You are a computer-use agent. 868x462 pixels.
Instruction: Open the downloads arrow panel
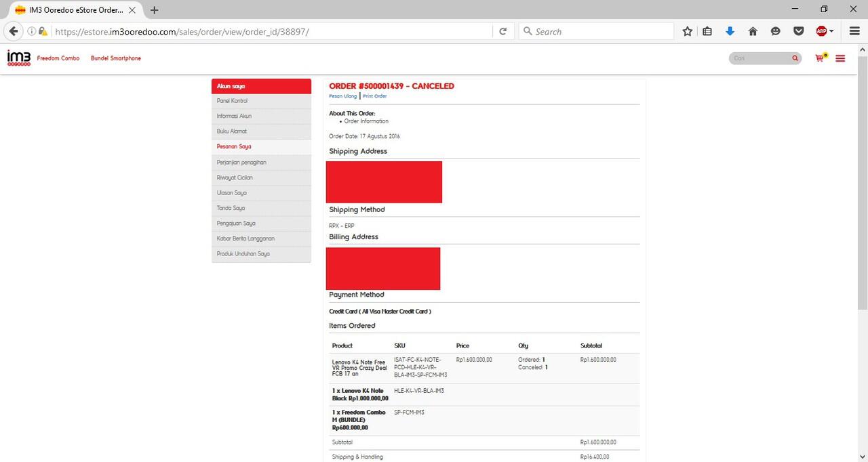pyautogui.click(x=730, y=31)
